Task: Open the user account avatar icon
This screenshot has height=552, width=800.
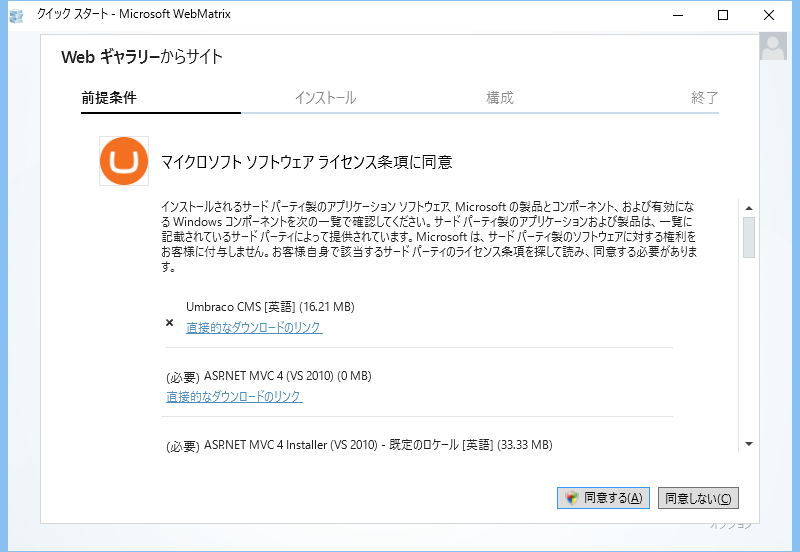Action: [x=773, y=46]
